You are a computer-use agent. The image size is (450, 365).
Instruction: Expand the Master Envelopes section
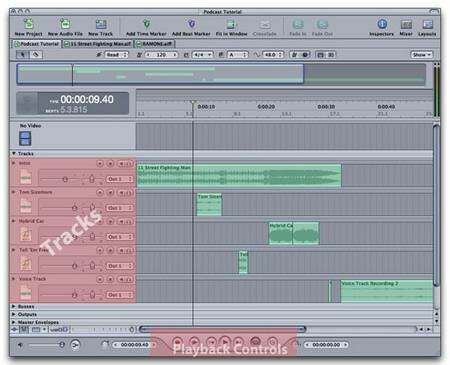click(x=14, y=322)
